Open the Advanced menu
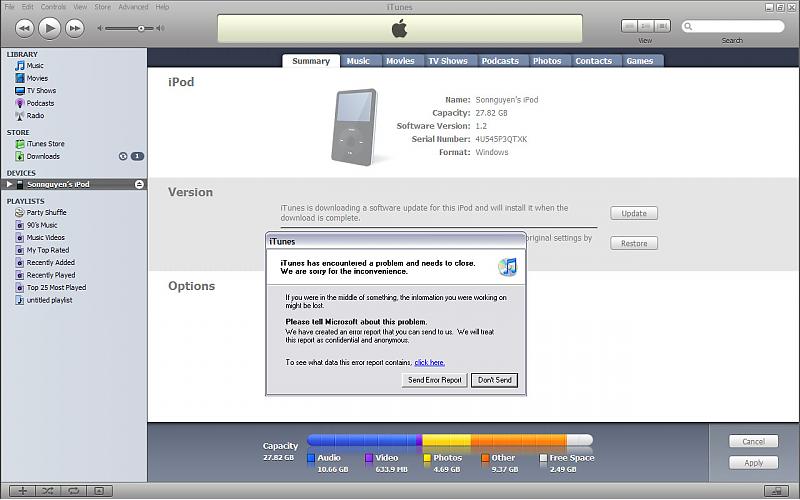The width and height of the screenshot is (800, 500). click(x=133, y=7)
